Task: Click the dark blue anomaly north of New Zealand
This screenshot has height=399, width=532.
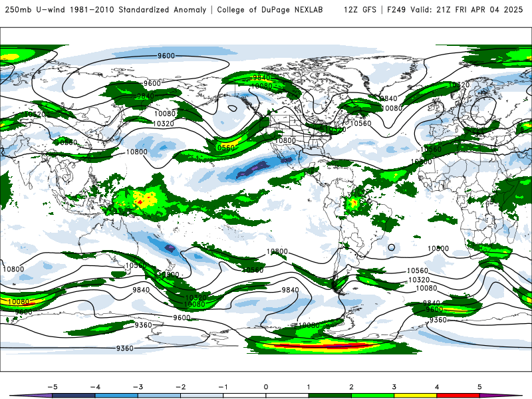Action: point(170,248)
